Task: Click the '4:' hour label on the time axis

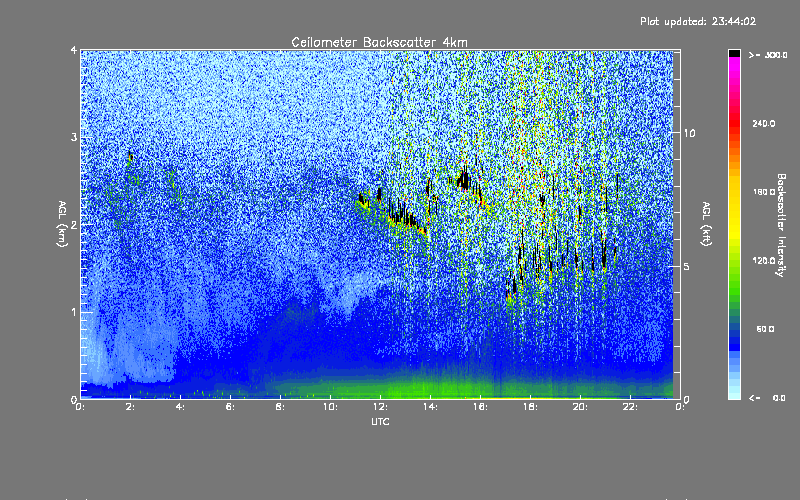Action: pos(181,407)
